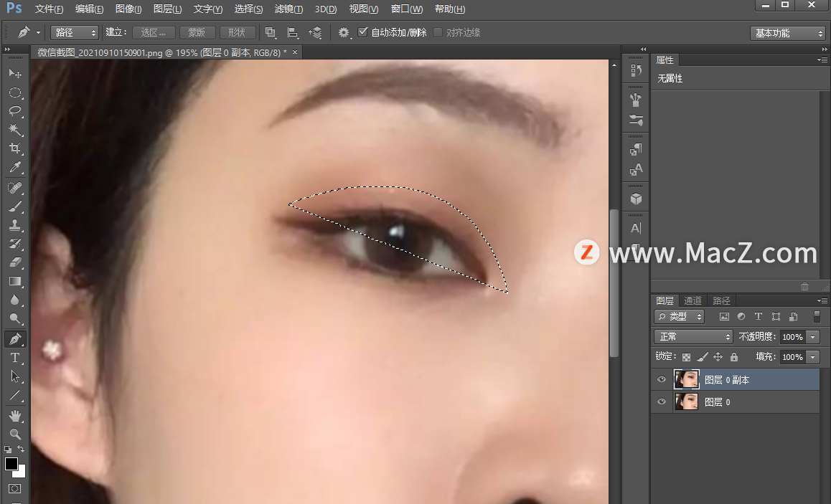Select the Path Selection tool

pos(15,376)
